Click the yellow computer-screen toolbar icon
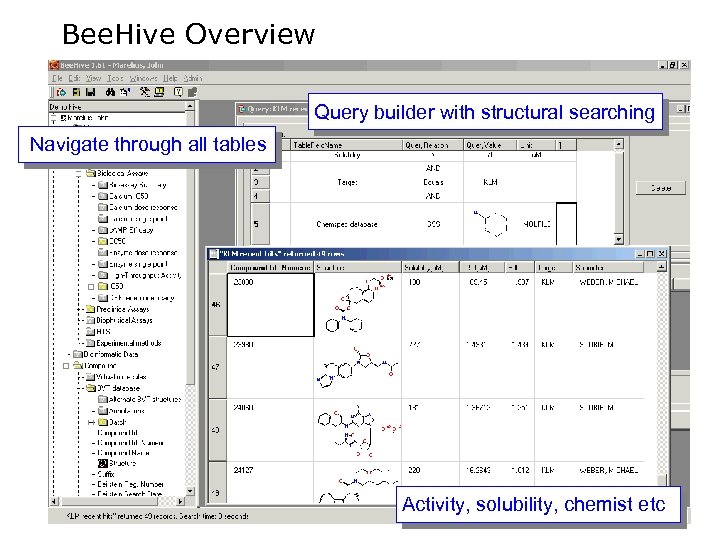The width and height of the screenshot is (720, 540). (x=159, y=92)
